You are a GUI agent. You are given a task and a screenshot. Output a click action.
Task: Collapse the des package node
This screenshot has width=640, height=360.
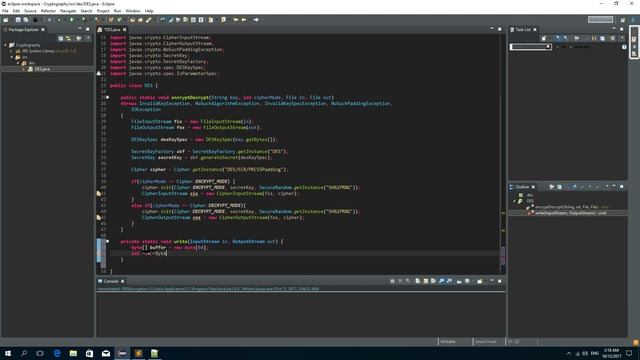coord(18,63)
